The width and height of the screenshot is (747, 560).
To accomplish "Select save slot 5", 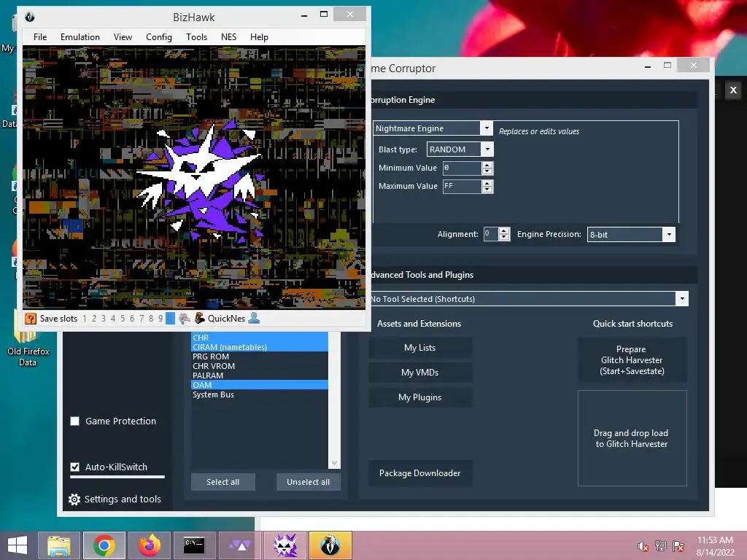I will (123, 319).
